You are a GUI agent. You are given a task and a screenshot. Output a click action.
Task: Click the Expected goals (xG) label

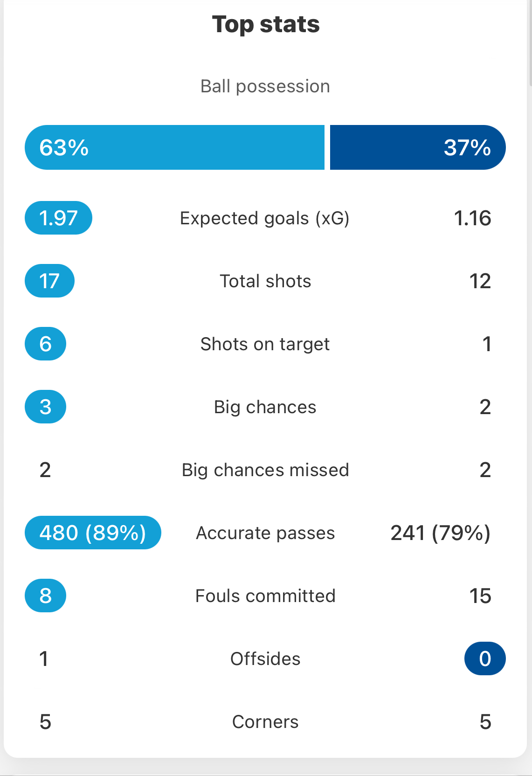coord(265,218)
